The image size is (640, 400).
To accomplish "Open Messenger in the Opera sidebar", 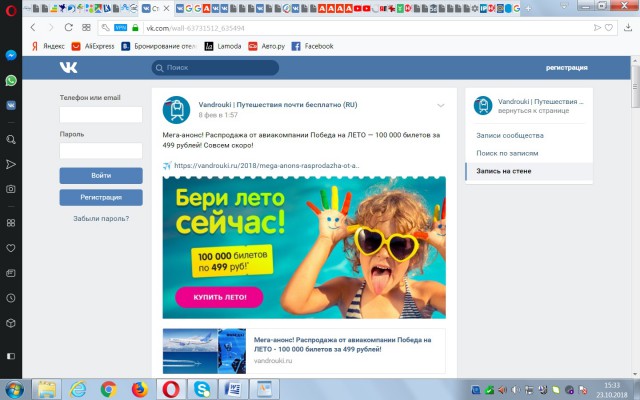I will [x=11, y=55].
